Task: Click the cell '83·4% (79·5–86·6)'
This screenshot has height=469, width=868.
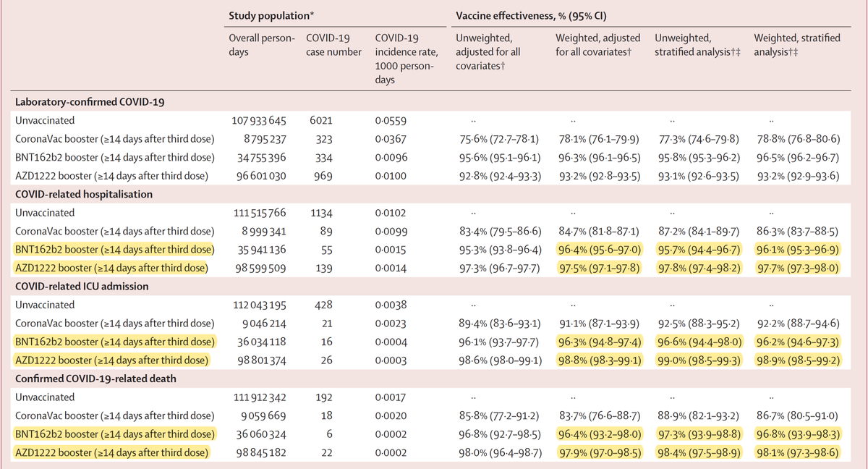Action: pyautogui.click(x=498, y=231)
